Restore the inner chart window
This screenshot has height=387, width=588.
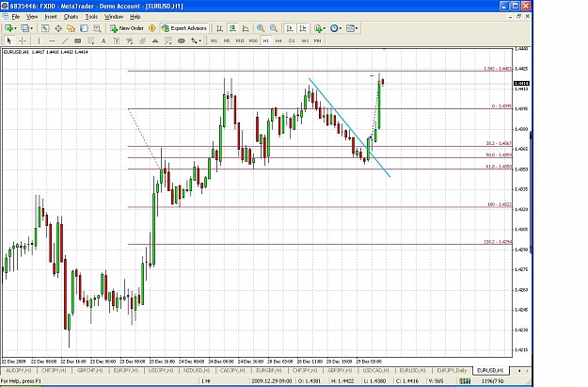[x=519, y=17]
